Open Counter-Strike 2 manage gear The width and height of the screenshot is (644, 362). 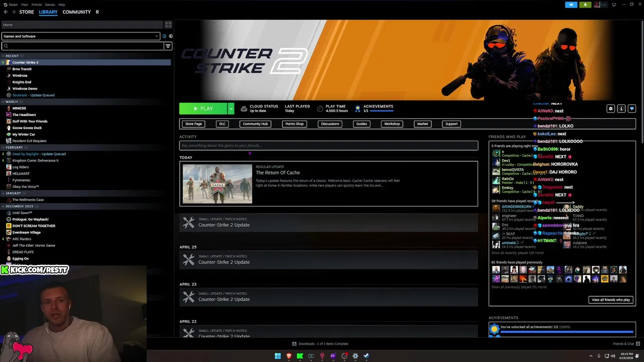coord(611,109)
